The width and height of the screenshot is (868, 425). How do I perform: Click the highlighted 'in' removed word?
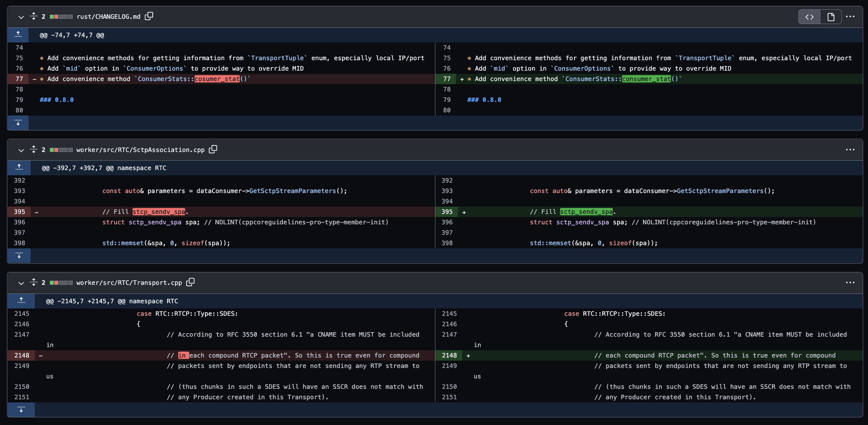click(x=183, y=355)
